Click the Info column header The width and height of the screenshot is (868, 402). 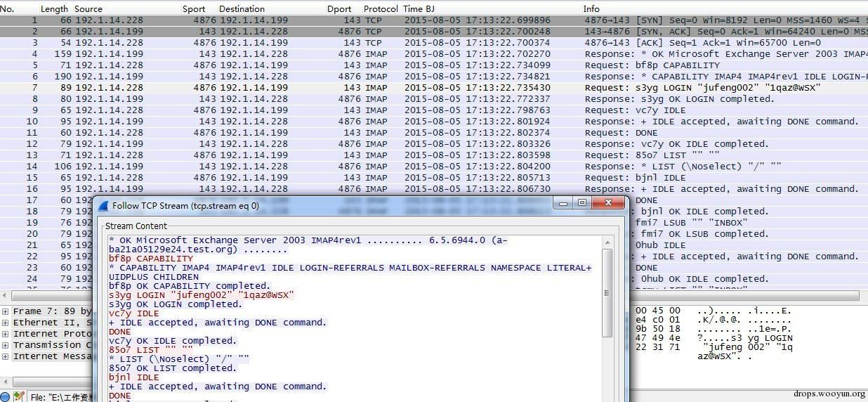(591, 9)
